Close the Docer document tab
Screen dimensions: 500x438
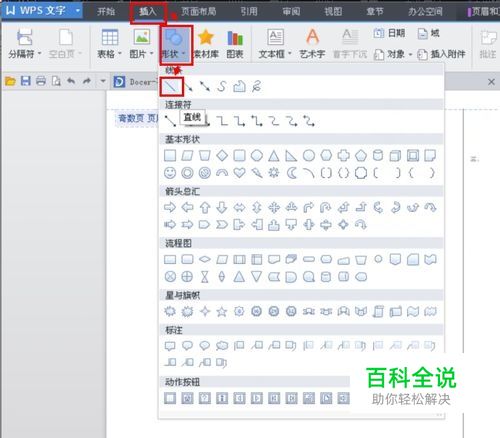point(491,82)
